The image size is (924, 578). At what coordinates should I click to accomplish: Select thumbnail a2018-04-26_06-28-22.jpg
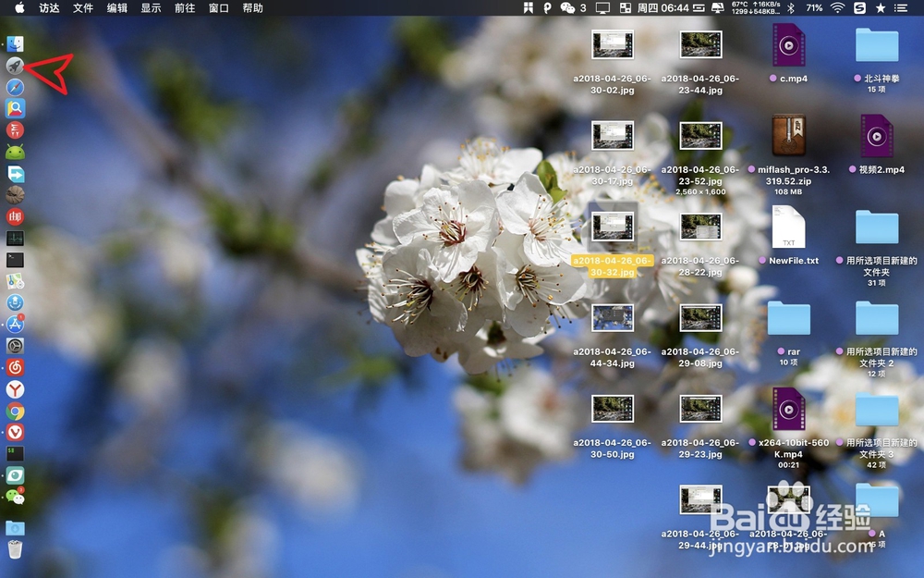700,228
